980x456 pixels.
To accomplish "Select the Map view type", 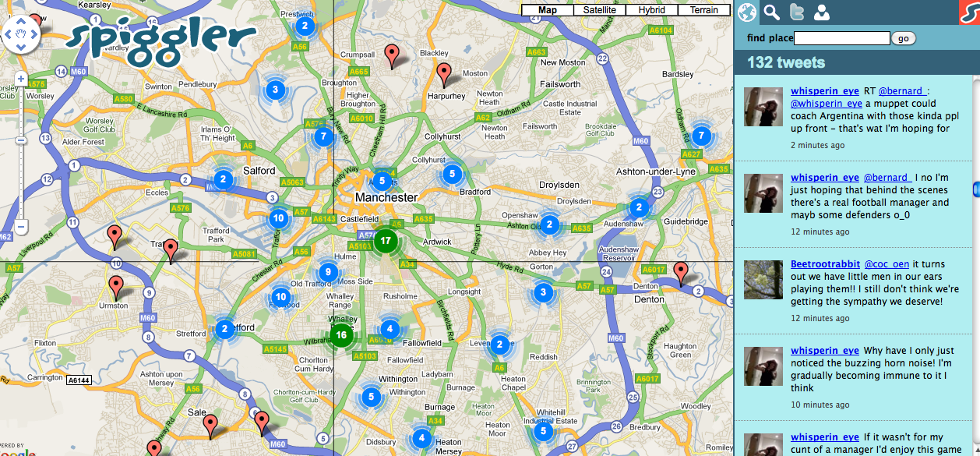I will pos(547,10).
